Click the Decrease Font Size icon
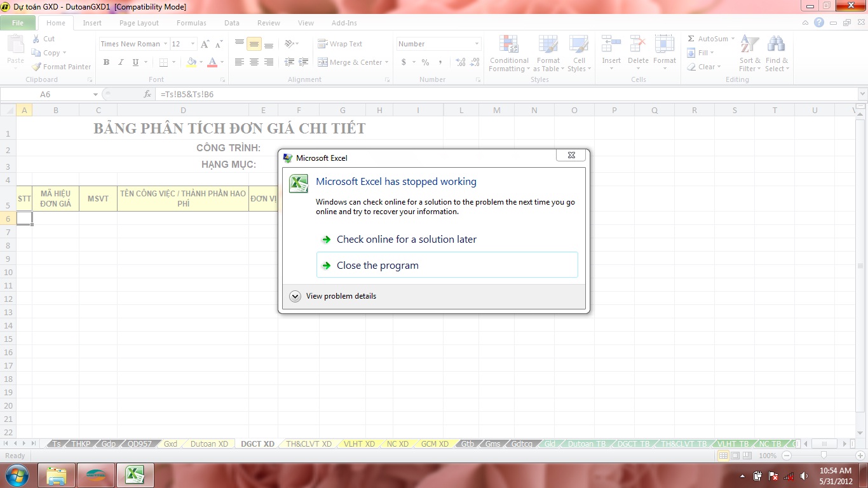 [219, 44]
